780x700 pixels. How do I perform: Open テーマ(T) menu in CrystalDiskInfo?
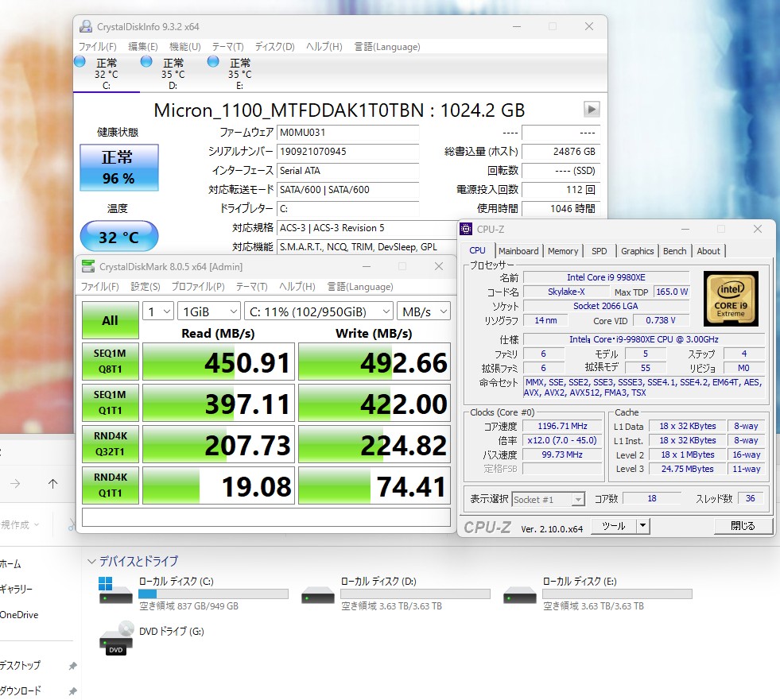228,47
